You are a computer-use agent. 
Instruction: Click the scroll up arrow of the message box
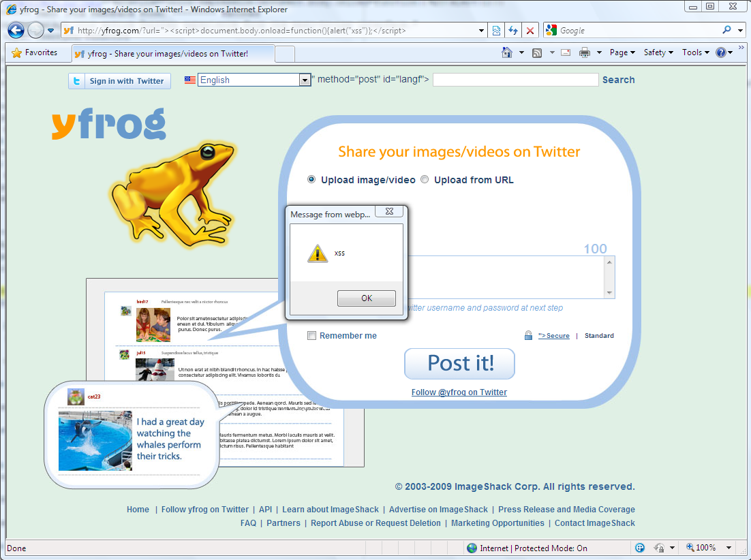(609, 262)
